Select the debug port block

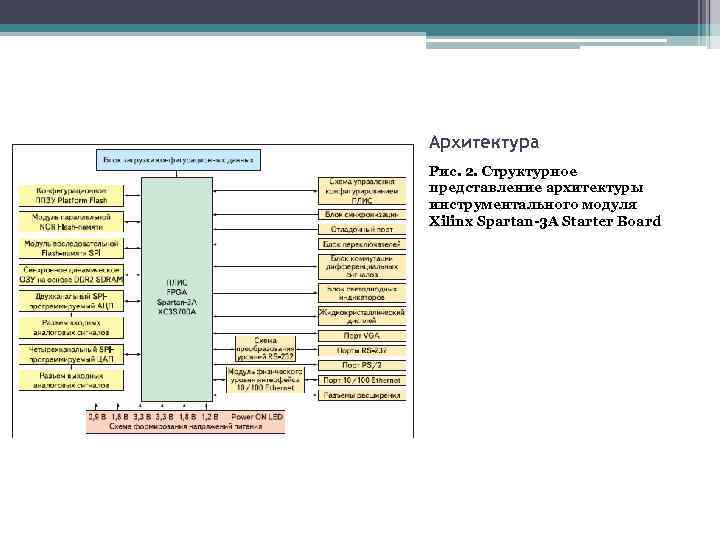362,229
